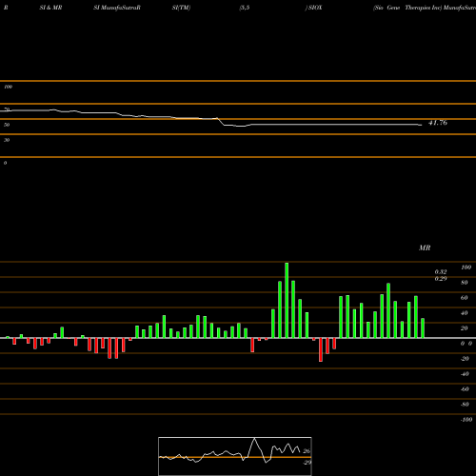Click the 'MR' panel label
The image size is (476, 476).
click(x=425, y=248)
